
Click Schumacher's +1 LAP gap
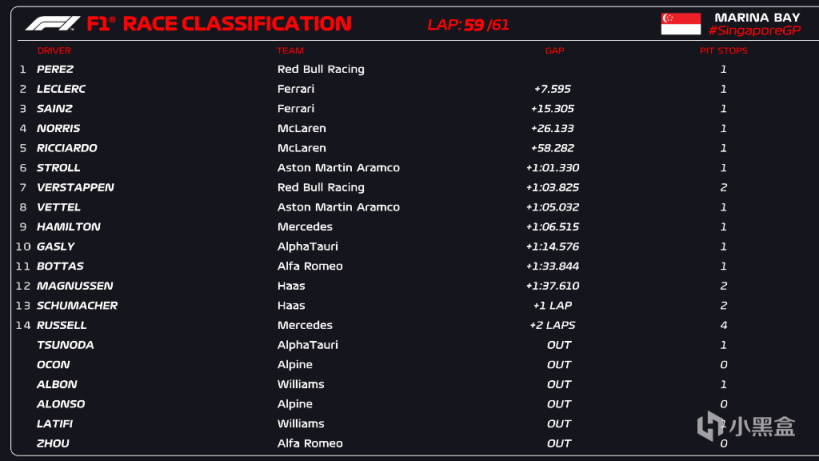[x=554, y=306]
